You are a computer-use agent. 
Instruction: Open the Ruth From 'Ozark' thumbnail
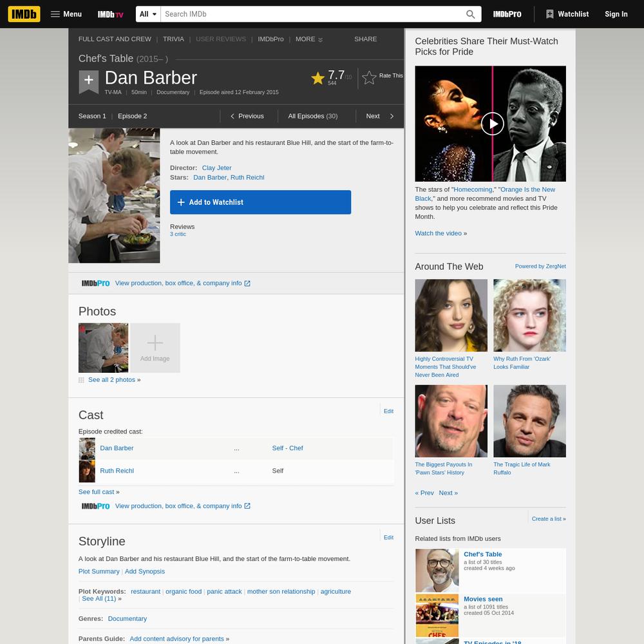click(x=529, y=316)
